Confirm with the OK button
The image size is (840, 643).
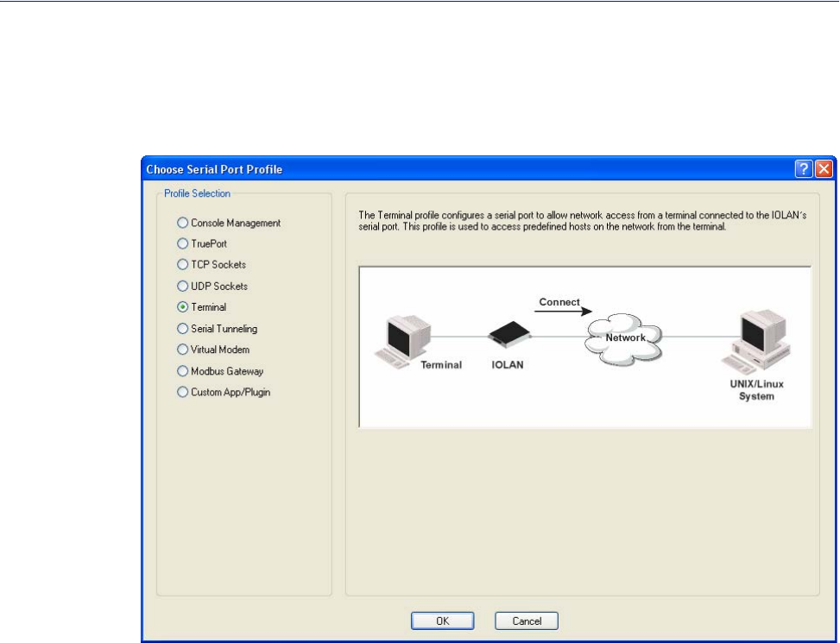coord(443,621)
